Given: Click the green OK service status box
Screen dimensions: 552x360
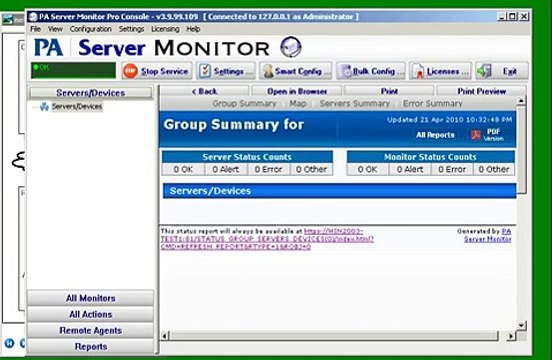Looking at the screenshot, I should point(73,70).
